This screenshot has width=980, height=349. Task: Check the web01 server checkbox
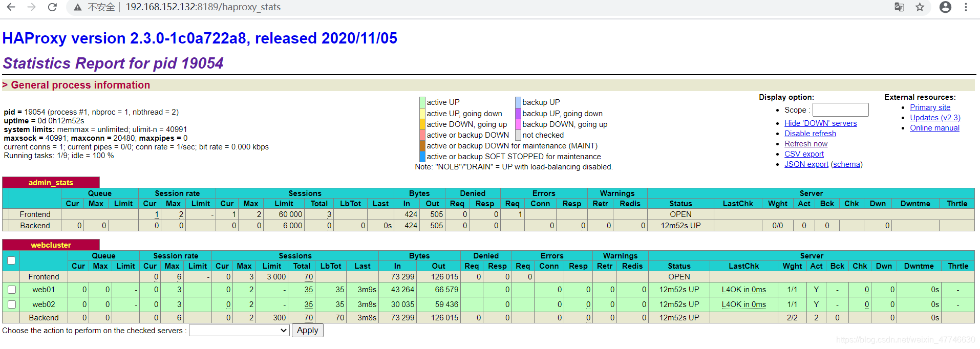(x=12, y=290)
